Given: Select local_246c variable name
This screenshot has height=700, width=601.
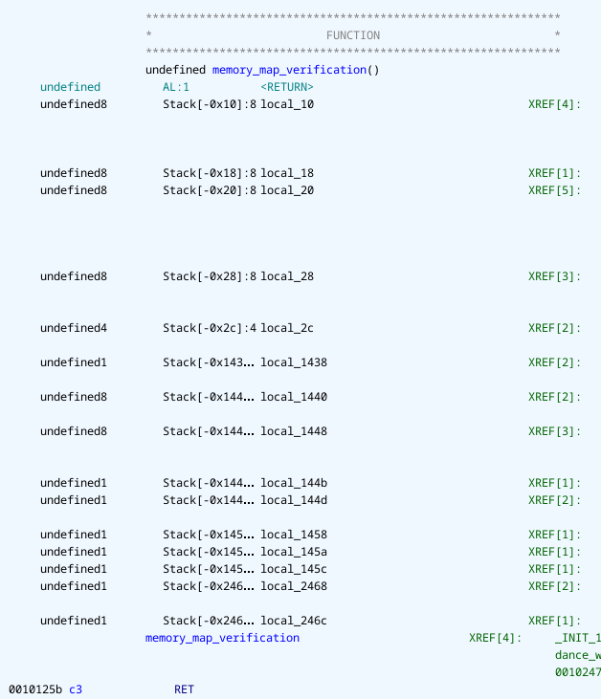Looking at the screenshot, I should pyautogui.click(x=294, y=621).
